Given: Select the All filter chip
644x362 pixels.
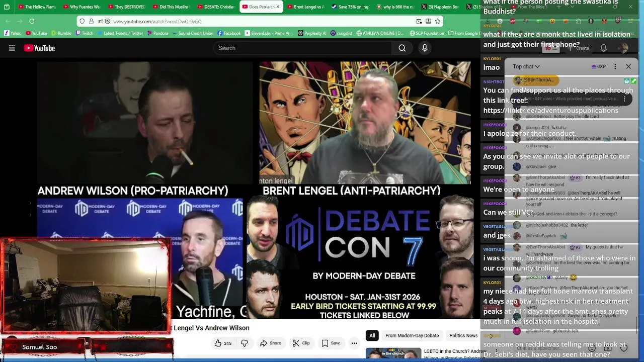Looking at the screenshot, I should pos(372,335).
